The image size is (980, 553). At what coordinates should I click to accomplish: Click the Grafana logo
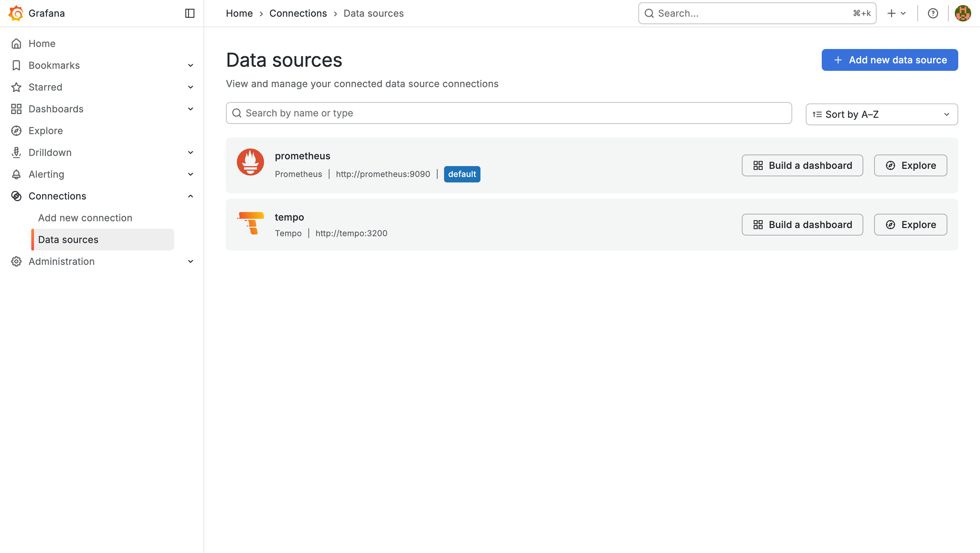pyautogui.click(x=16, y=13)
